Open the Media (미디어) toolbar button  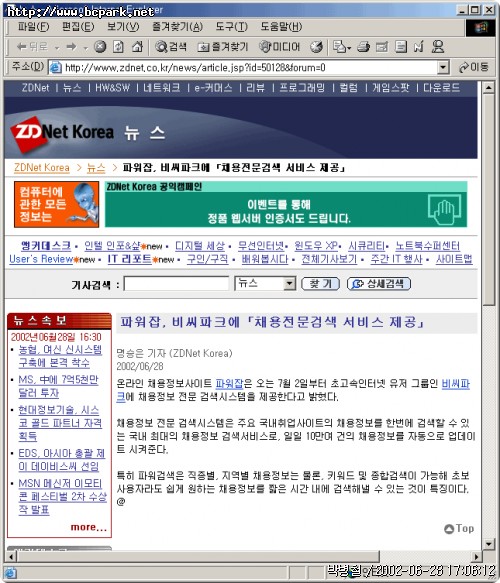tap(279, 47)
